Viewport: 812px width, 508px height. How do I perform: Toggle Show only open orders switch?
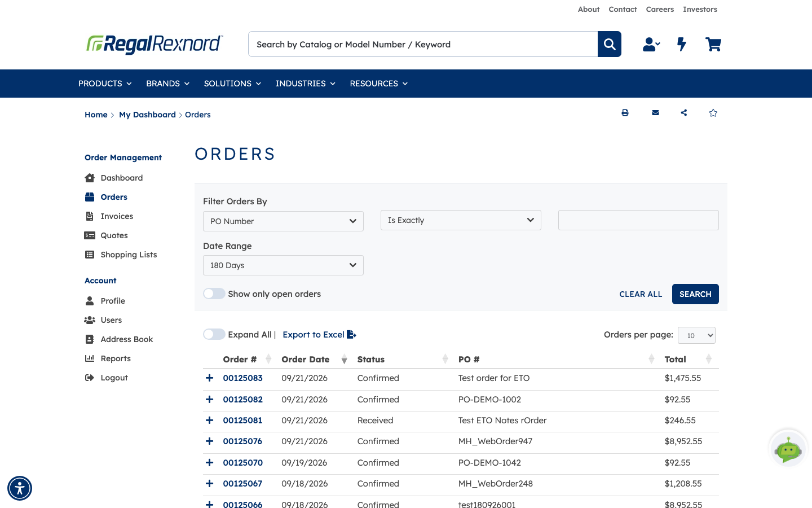pos(214,294)
